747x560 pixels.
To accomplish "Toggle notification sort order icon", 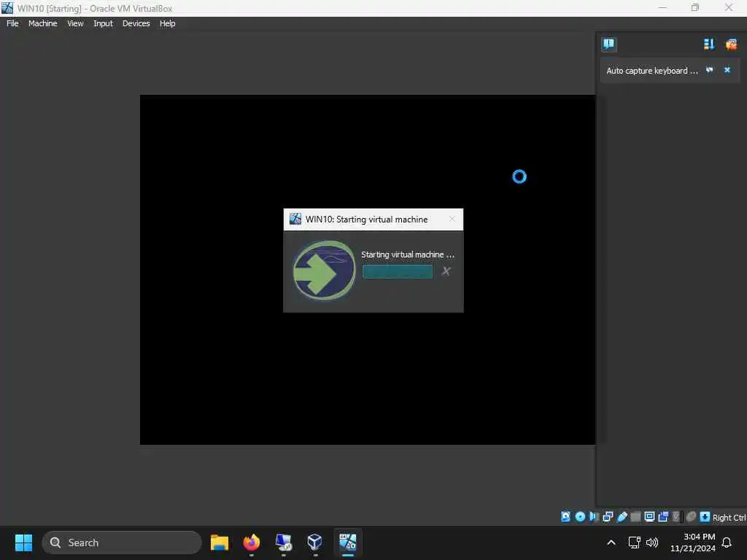I will (x=709, y=44).
